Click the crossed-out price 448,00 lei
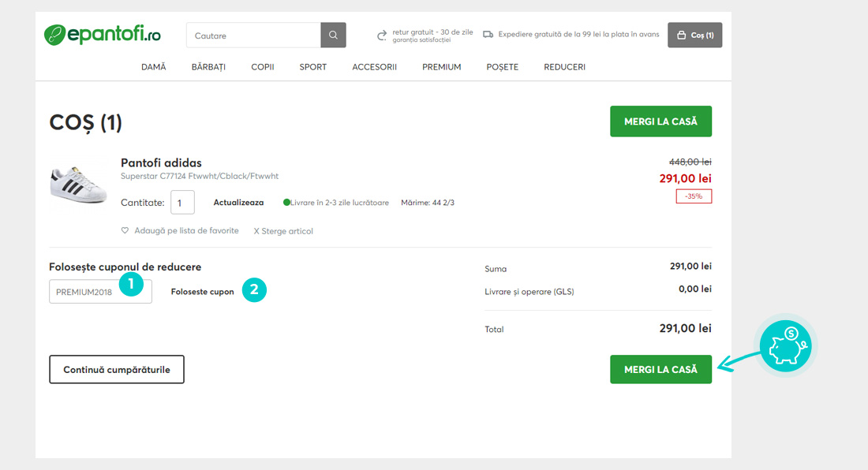Image resolution: width=868 pixels, height=470 pixels. coord(690,162)
